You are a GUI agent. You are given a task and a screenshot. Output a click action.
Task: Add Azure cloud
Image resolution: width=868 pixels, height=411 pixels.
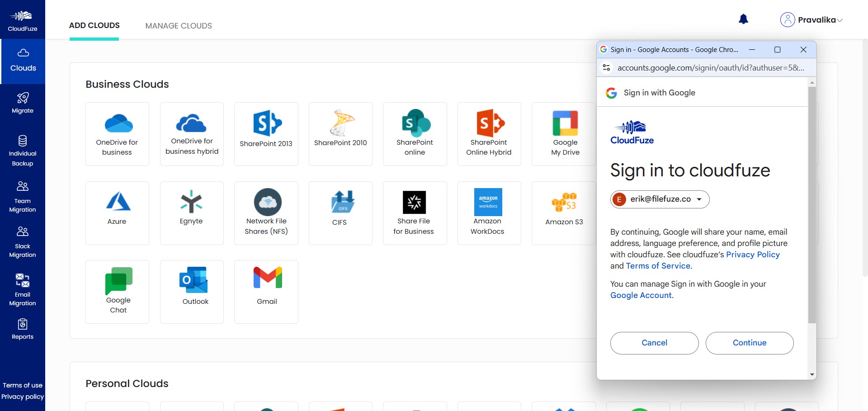(117, 213)
